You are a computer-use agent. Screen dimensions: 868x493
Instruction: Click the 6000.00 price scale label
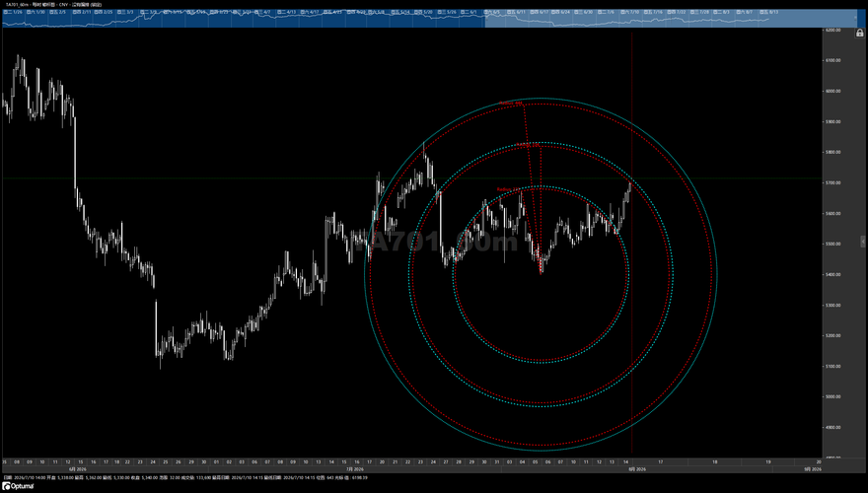833,91
